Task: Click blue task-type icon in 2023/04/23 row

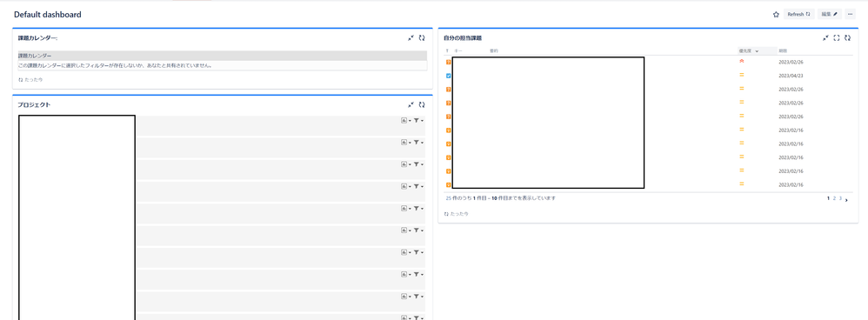Action: [449, 76]
